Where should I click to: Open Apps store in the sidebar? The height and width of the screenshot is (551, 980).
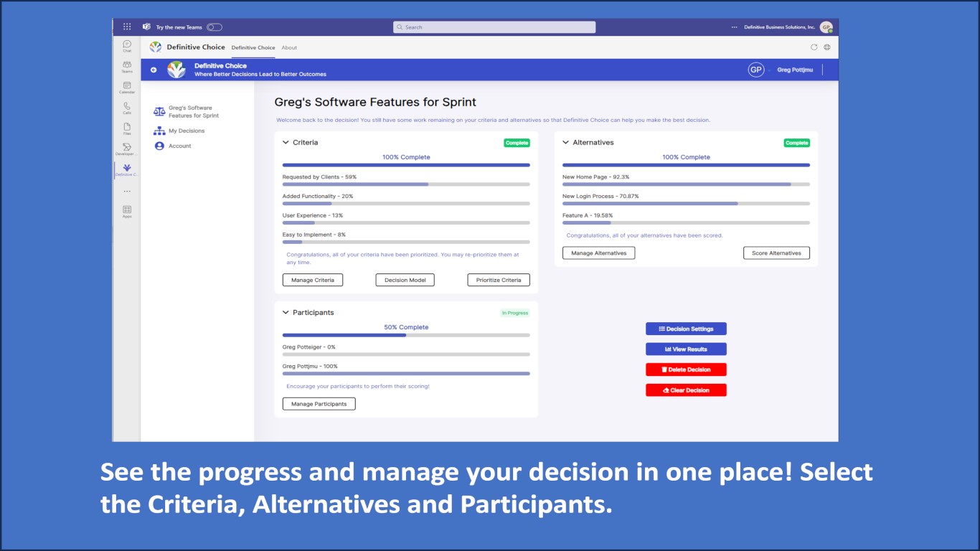click(x=127, y=212)
